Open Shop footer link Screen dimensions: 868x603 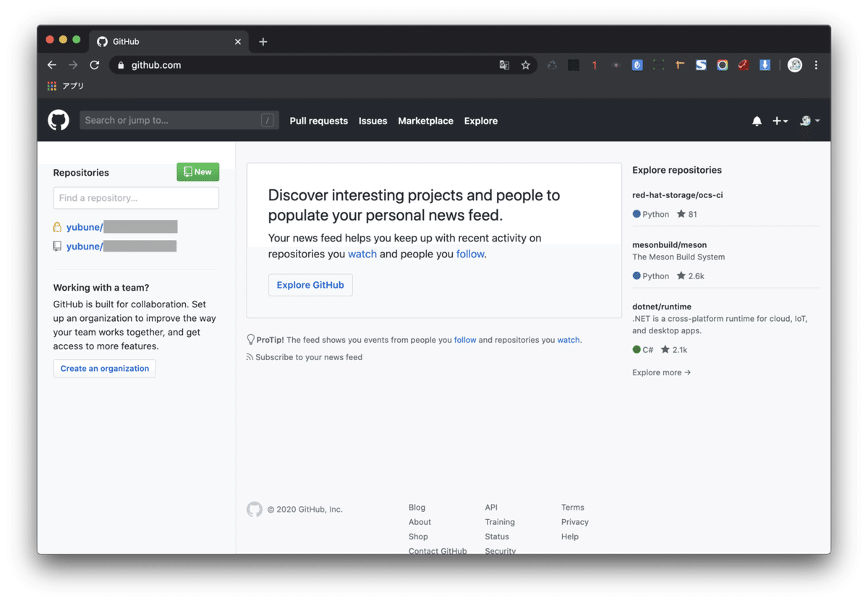tap(418, 536)
